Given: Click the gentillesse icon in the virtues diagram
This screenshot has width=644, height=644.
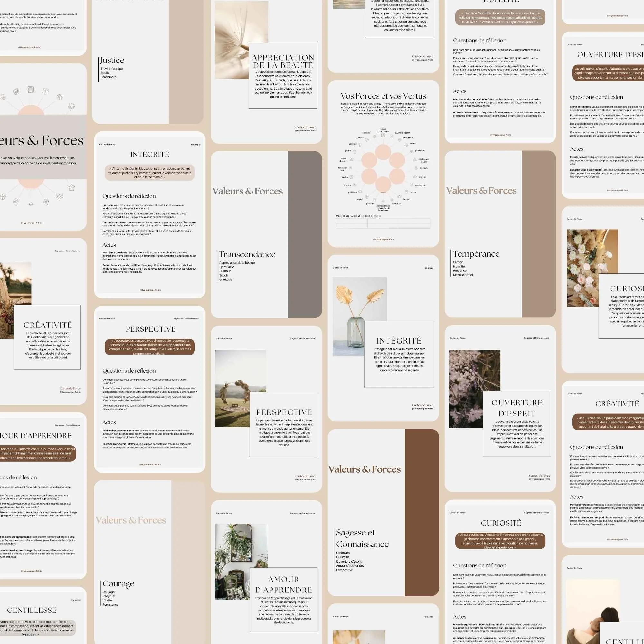Looking at the screenshot, I should pyautogui.click(x=412, y=152).
